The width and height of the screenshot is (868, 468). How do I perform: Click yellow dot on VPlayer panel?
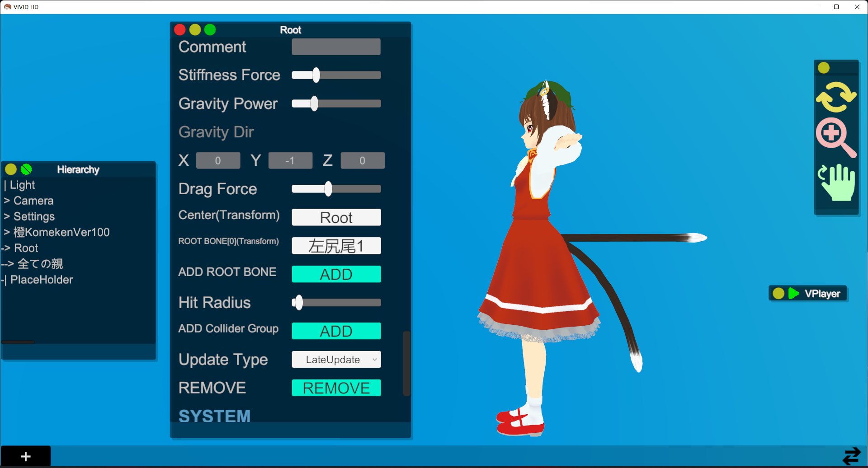click(778, 294)
